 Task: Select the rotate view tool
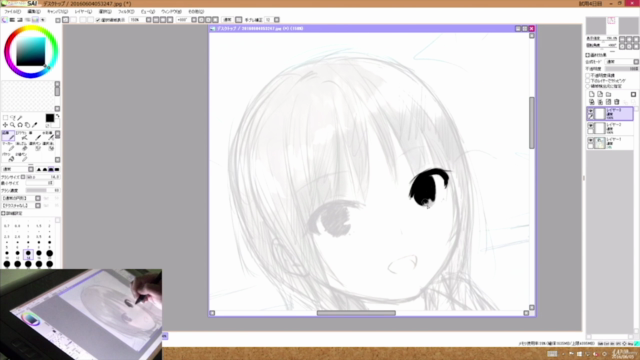(20, 125)
